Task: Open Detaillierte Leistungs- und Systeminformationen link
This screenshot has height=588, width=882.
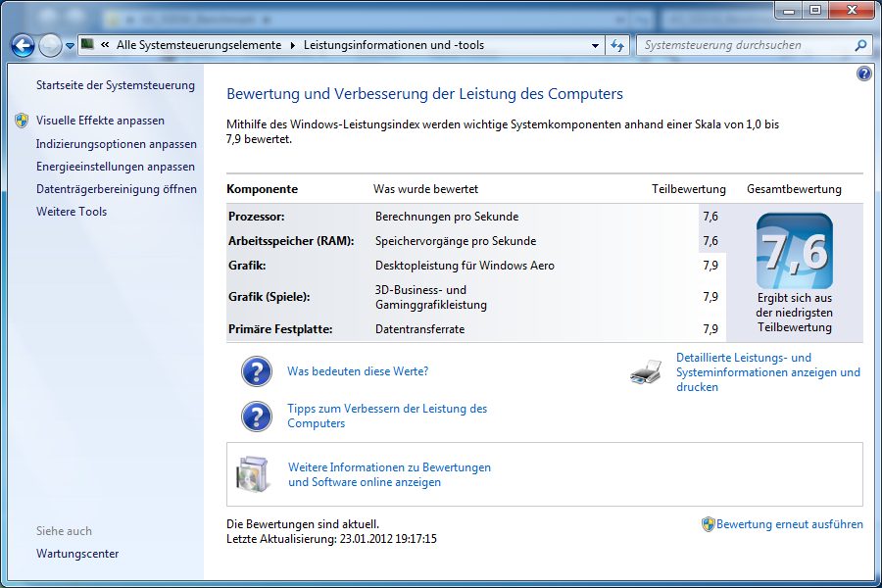Action: click(767, 372)
